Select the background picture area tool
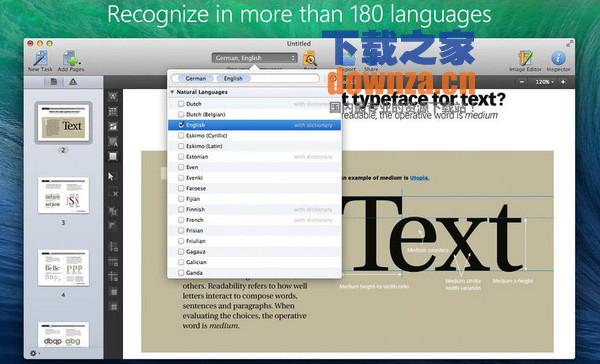Screen dimensions: 600x364 tap(112, 141)
